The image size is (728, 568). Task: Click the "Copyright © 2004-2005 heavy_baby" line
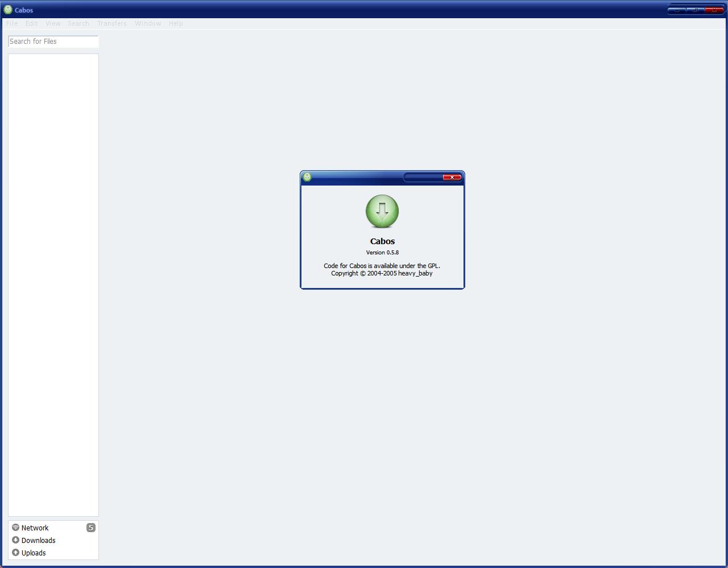382,273
